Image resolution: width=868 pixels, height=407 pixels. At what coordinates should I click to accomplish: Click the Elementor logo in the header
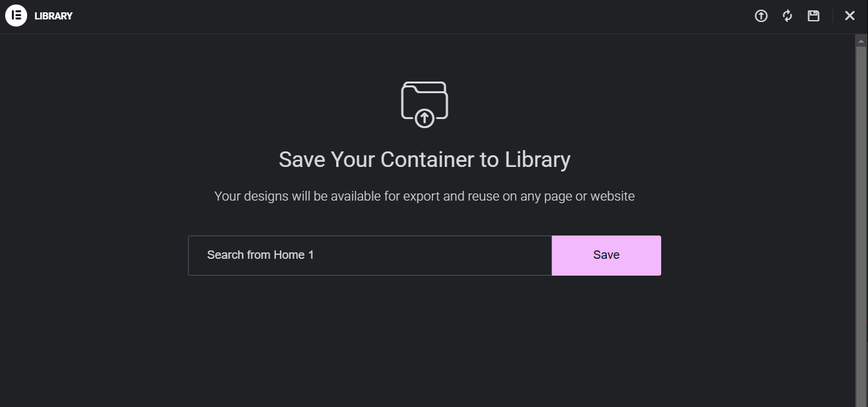[16, 16]
